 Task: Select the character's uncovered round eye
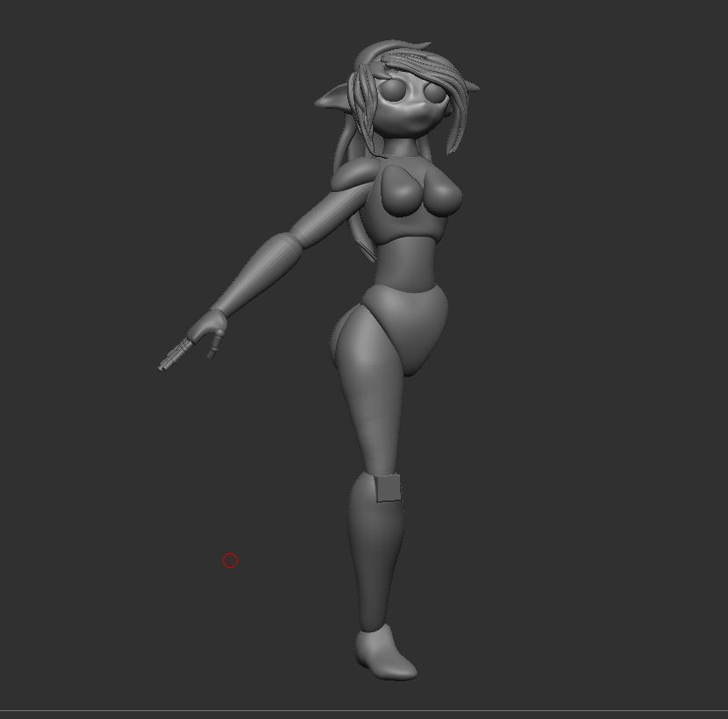pos(392,89)
